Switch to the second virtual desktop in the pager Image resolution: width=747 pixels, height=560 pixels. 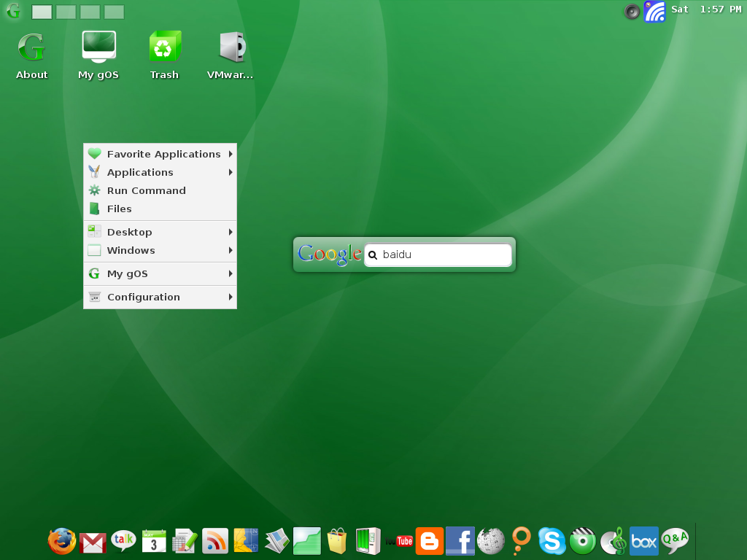(66, 12)
